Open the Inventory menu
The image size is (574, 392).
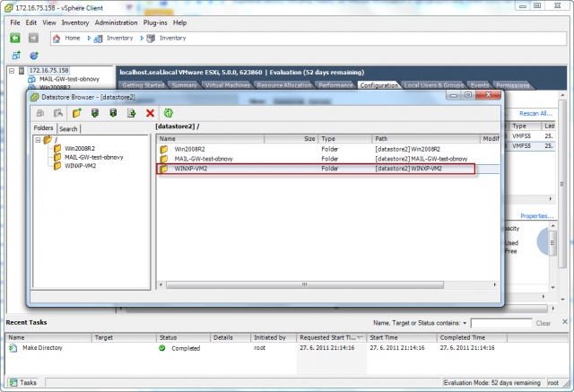click(x=75, y=22)
